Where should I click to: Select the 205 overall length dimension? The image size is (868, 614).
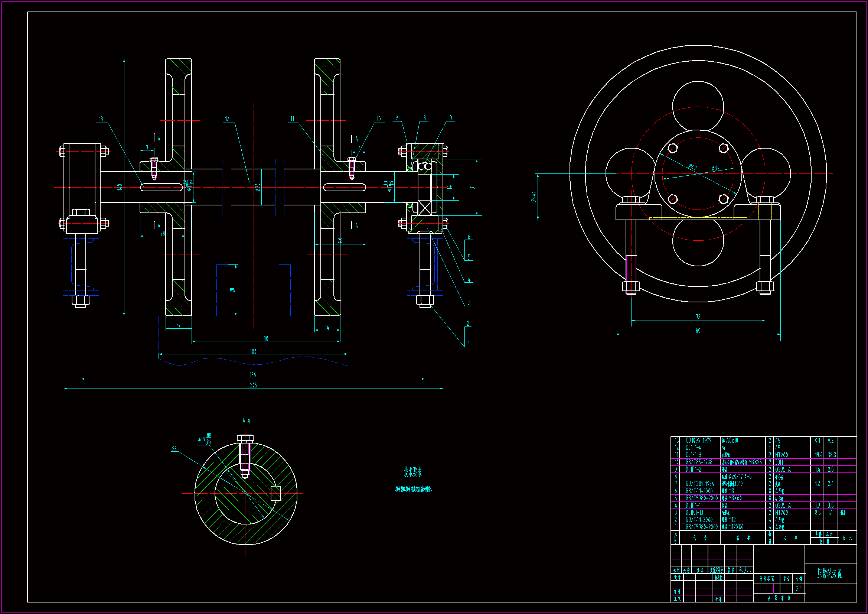253,385
